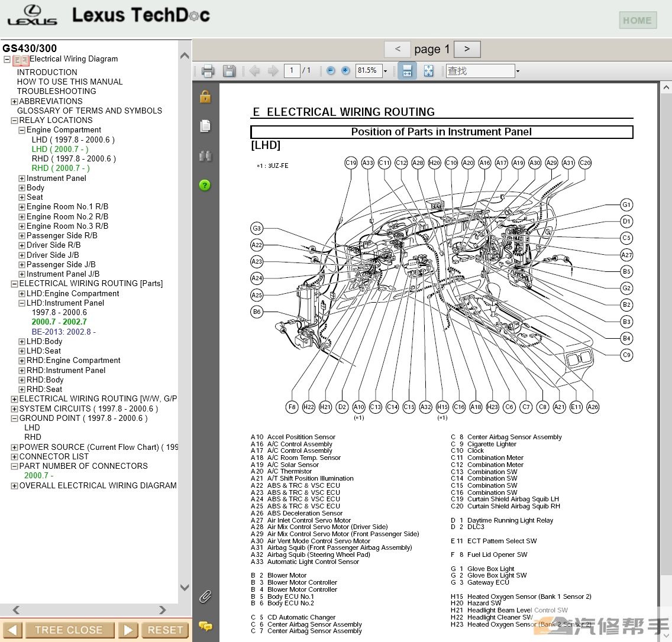Image resolution: width=672 pixels, height=642 pixels.
Task: Select RHD under GROUND POINT
Action: [x=33, y=437]
